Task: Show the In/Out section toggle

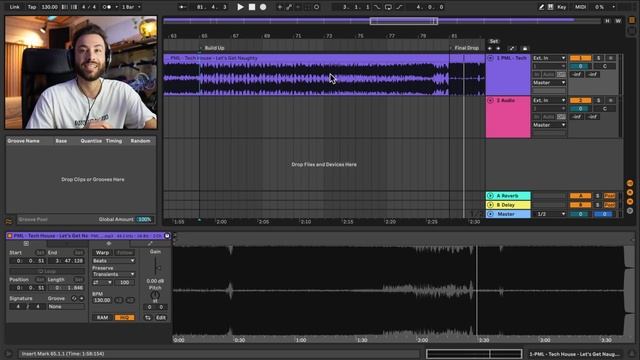Action: (x=630, y=183)
